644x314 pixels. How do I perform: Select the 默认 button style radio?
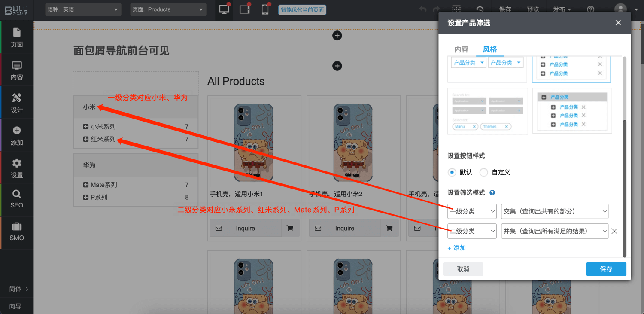(x=452, y=172)
